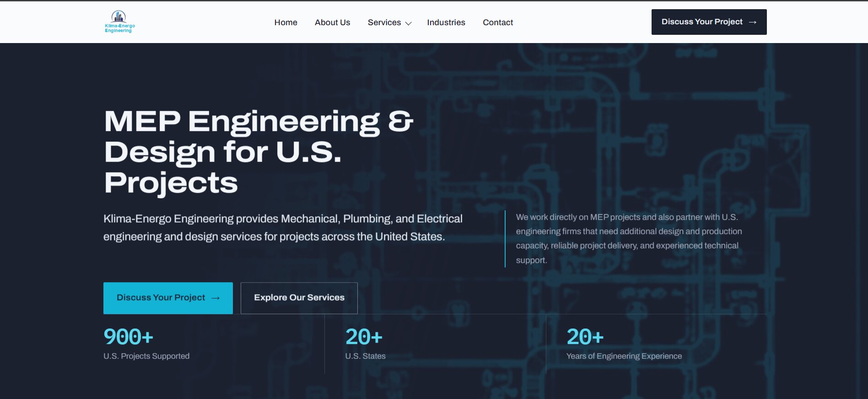Click the paragraph starting 'We work directly on MEP'
868x399 pixels.
(x=629, y=239)
